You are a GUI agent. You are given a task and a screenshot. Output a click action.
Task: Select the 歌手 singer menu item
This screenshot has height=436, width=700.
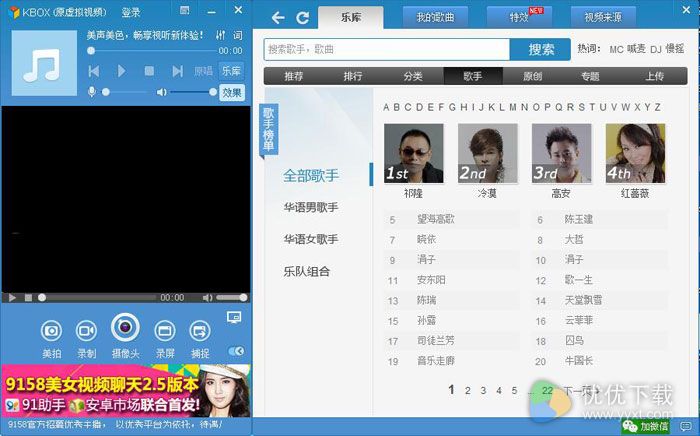pyautogui.click(x=473, y=76)
